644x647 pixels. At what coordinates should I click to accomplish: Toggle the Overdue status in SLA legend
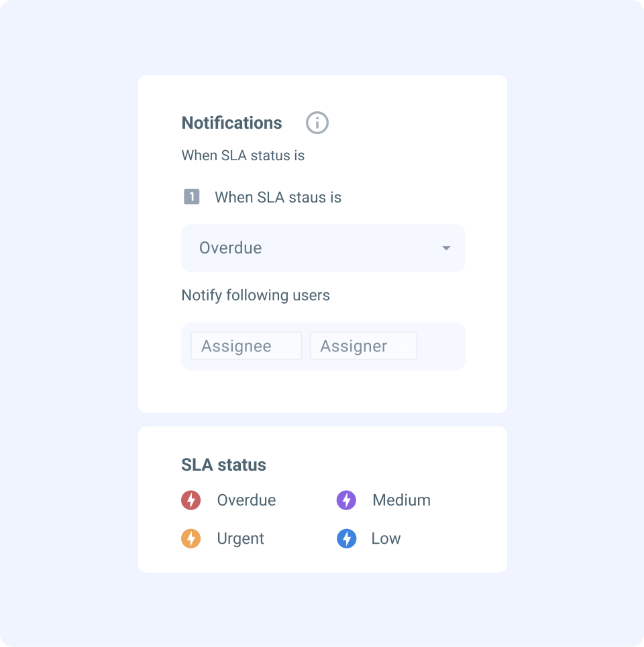tap(191, 499)
